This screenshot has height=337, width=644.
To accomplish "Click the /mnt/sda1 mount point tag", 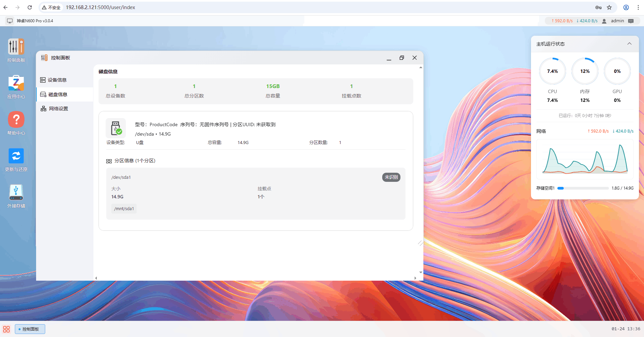I will click(x=124, y=209).
